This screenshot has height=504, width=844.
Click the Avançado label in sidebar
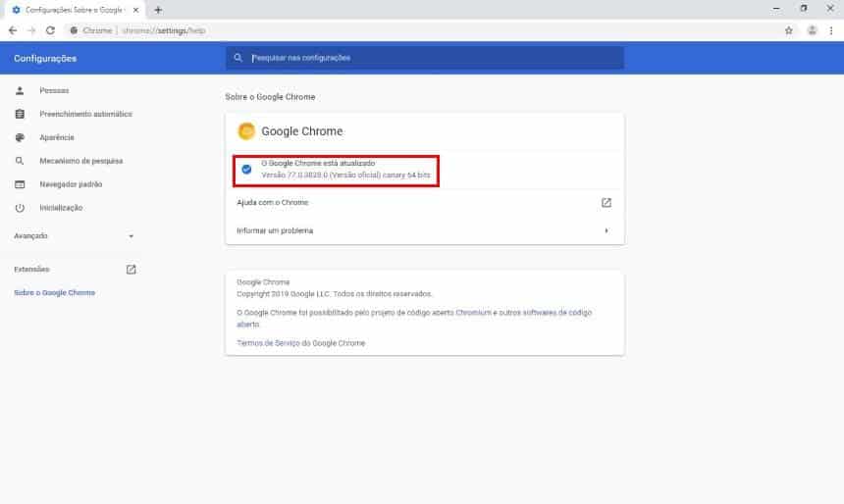[x=30, y=236]
